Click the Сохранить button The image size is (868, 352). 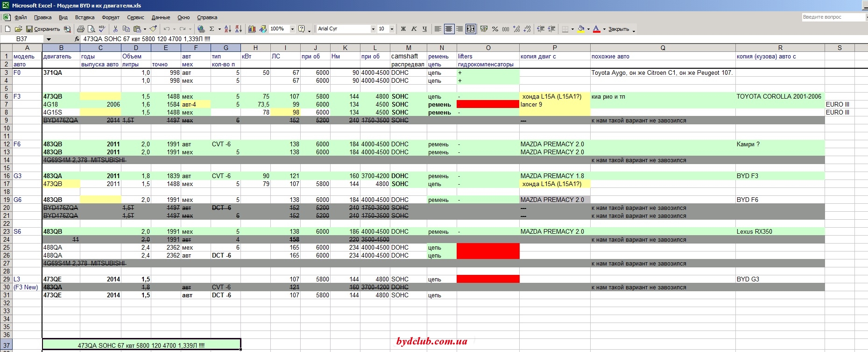tap(43, 29)
